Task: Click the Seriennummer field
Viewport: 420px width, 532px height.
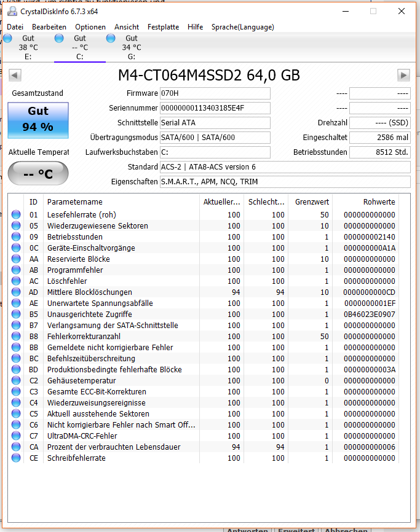Action: (x=215, y=108)
